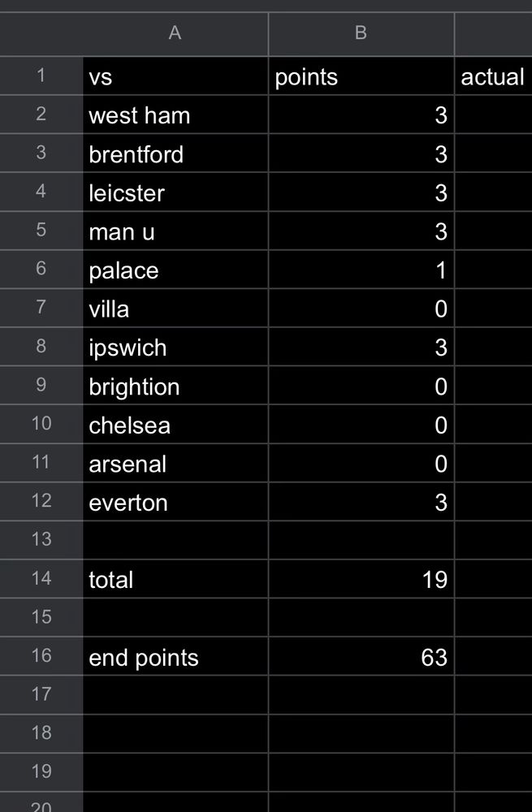This screenshot has height=812, width=532.
Task: Click the 'vs' header cell
Action: click(x=175, y=77)
